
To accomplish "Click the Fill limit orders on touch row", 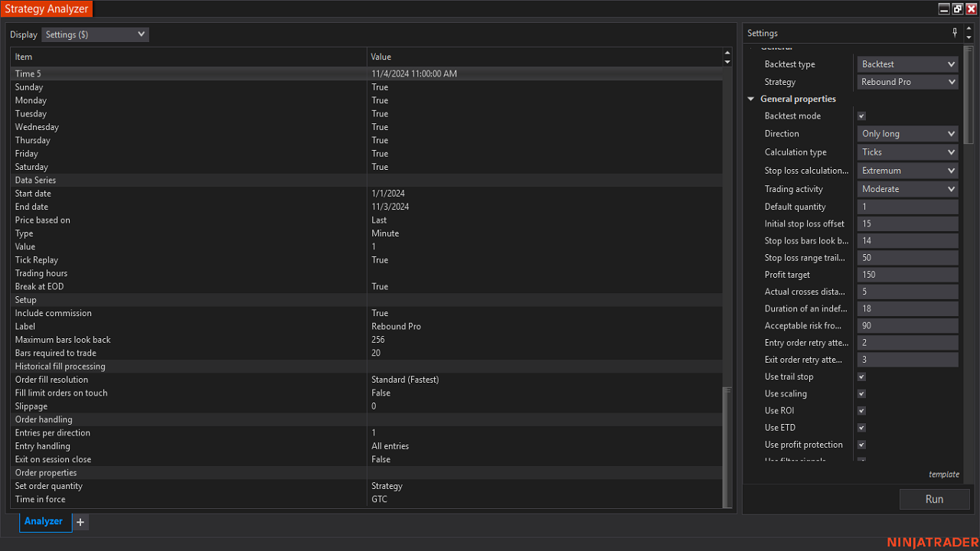I will pos(367,393).
